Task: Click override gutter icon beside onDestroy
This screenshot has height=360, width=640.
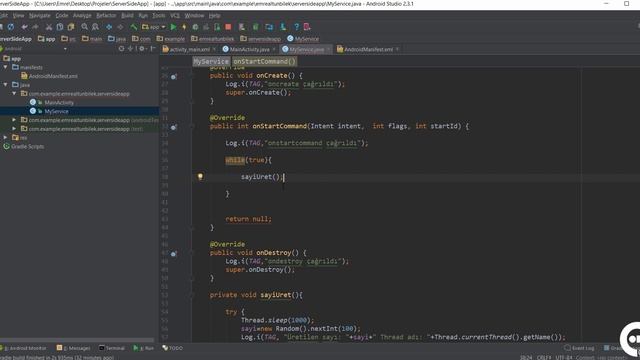Action: pos(174,253)
